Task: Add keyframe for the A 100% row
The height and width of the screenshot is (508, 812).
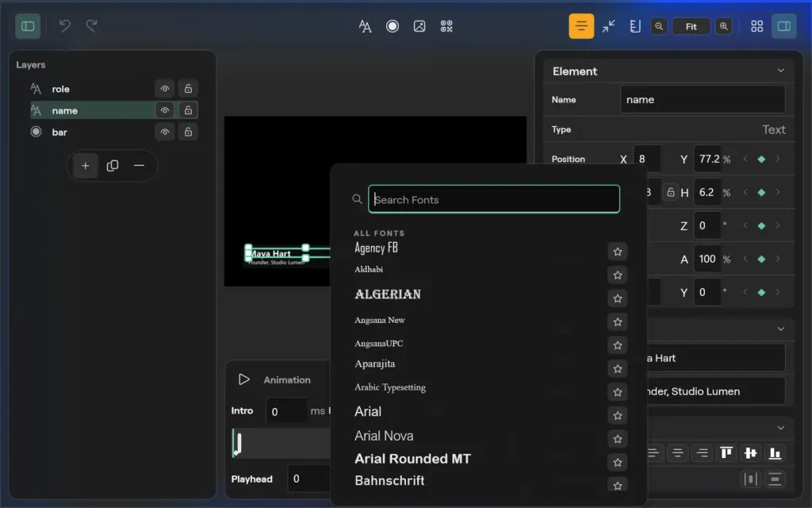Action: coord(761,260)
